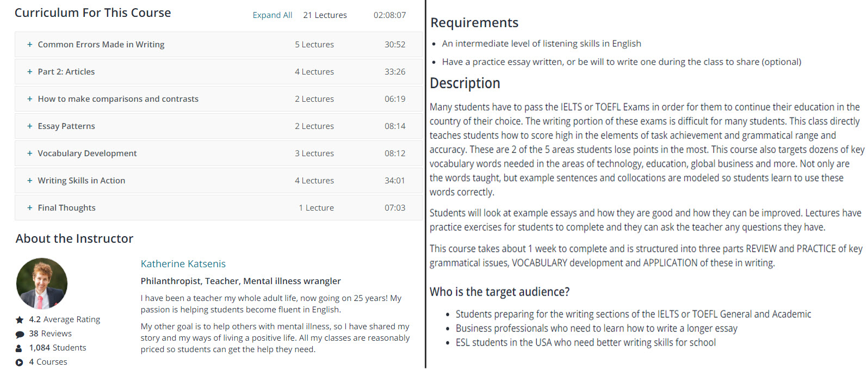Click the 'Have a practice essay written' requirement
The height and width of the screenshot is (369, 868).
622,62
